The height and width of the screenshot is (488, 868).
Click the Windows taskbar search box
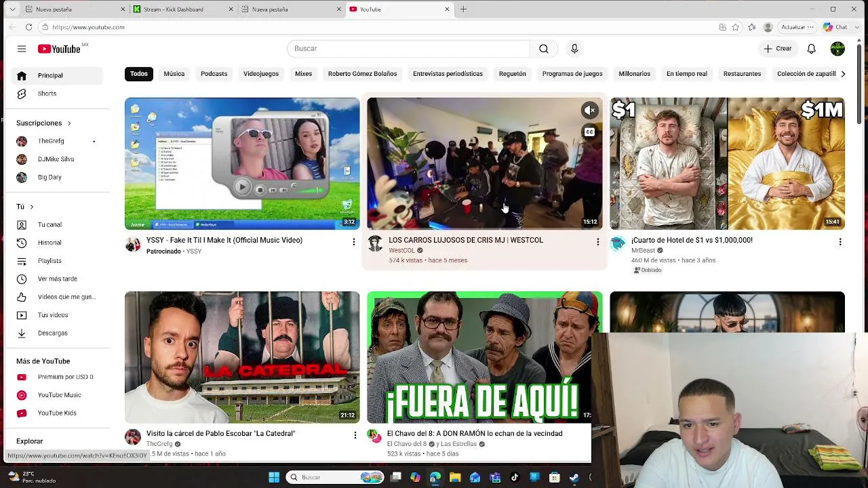(x=335, y=477)
